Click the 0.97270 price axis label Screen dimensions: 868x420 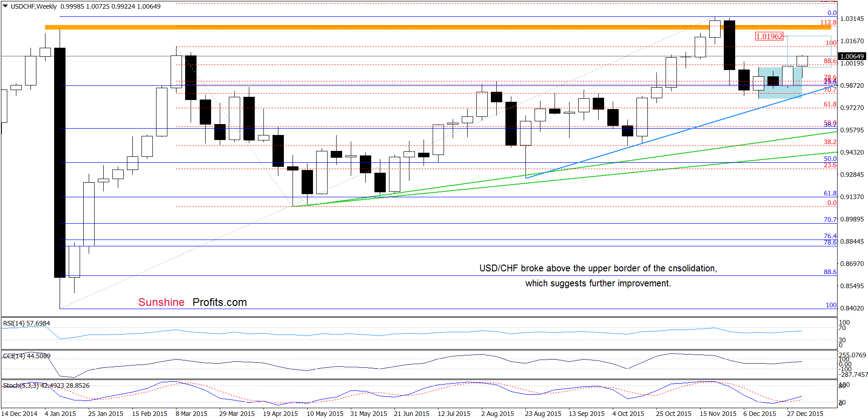coord(852,108)
